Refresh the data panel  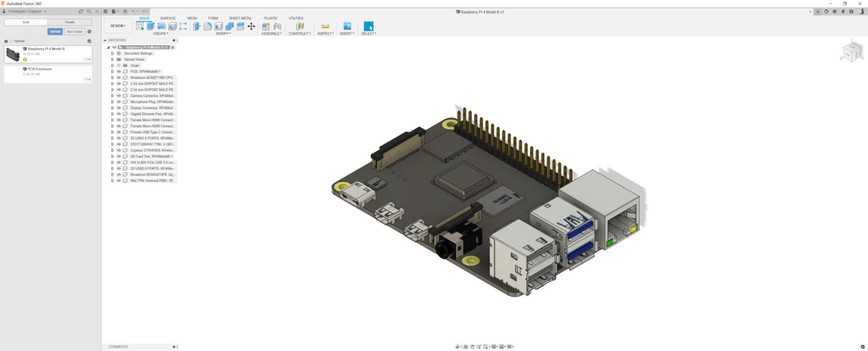pyautogui.click(x=81, y=11)
